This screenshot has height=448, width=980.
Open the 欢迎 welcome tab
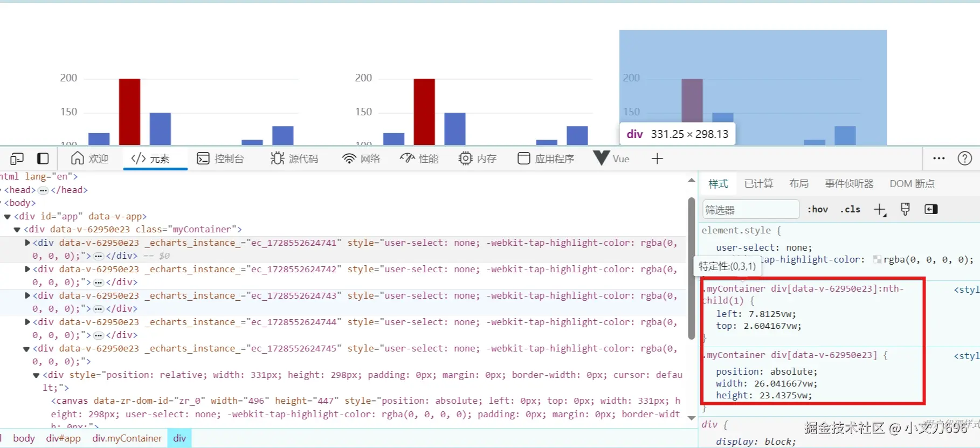(89, 158)
